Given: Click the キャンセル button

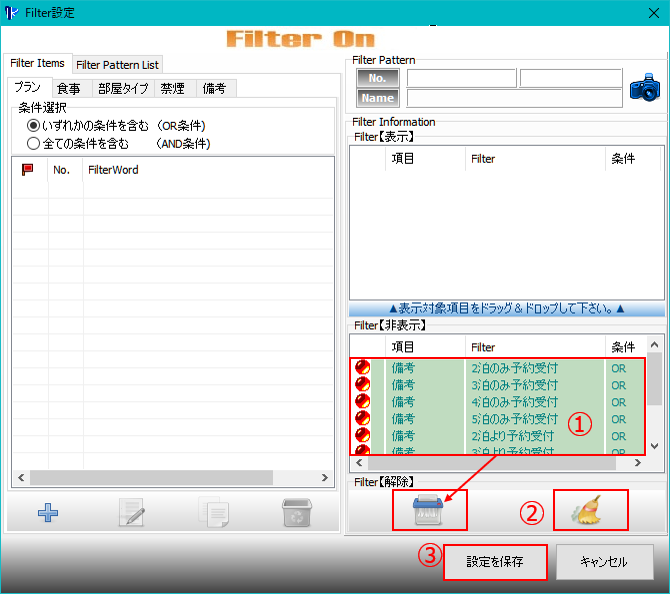Looking at the screenshot, I should 604,562.
